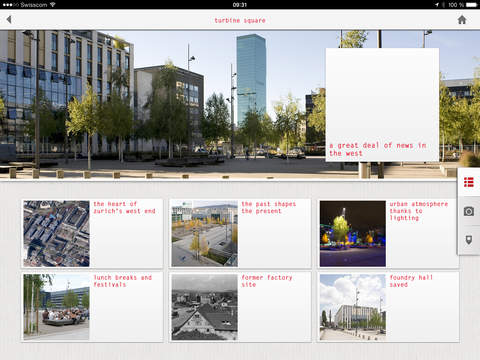Open 'lunch breaks and festivals' card
The image size is (480, 360).
pyautogui.click(x=92, y=307)
